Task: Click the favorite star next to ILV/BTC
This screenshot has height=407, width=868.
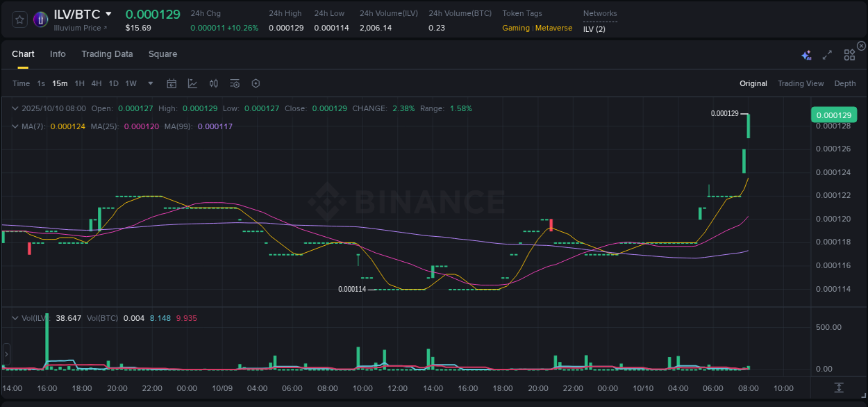Action: coord(20,19)
